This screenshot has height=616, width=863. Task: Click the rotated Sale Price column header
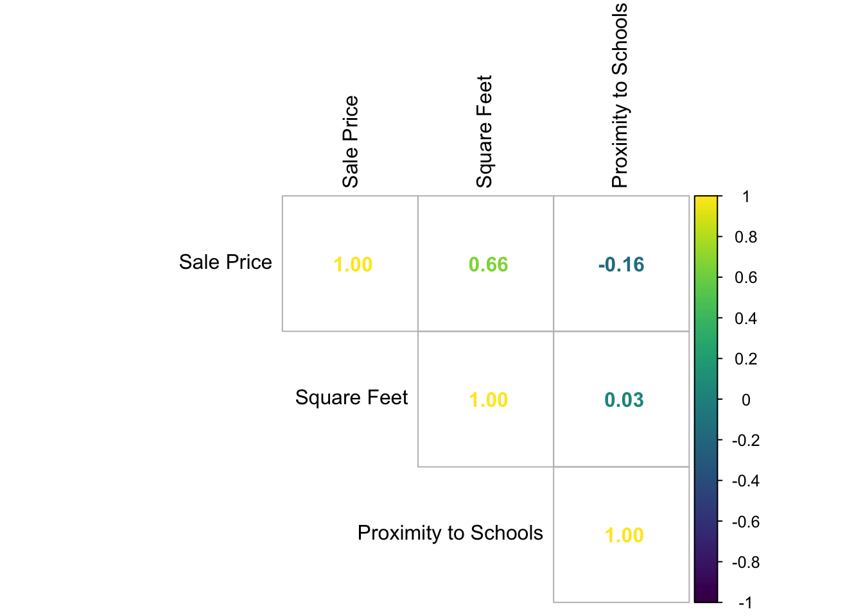click(350, 142)
